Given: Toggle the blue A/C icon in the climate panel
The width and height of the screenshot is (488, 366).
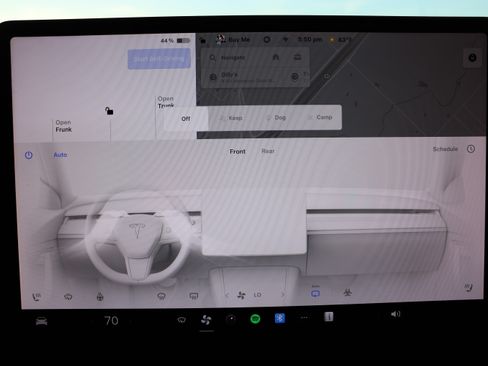Looking at the screenshot, I should tap(315, 293).
